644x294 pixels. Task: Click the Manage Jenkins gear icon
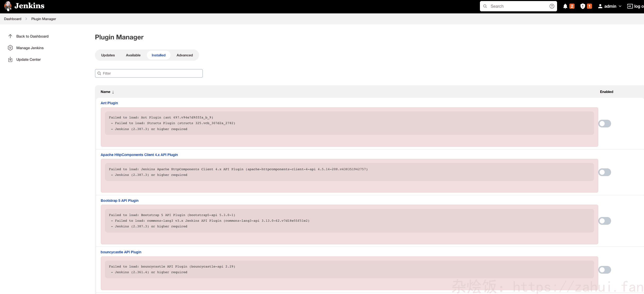tap(10, 48)
